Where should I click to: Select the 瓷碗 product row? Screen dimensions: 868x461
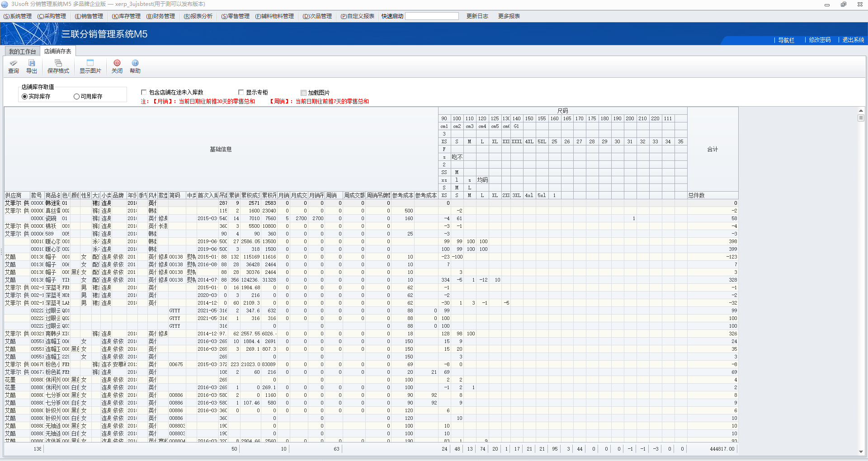[x=371, y=219]
